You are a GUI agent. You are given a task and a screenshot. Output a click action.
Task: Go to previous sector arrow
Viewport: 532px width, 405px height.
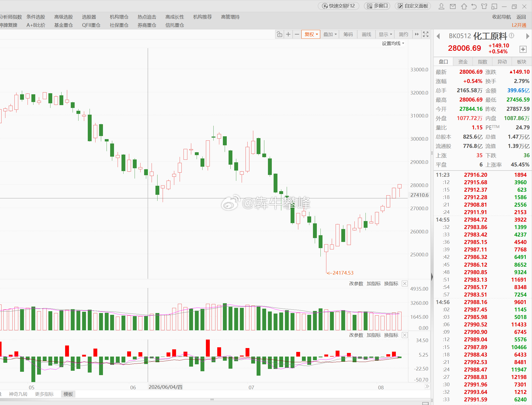point(438,36)
